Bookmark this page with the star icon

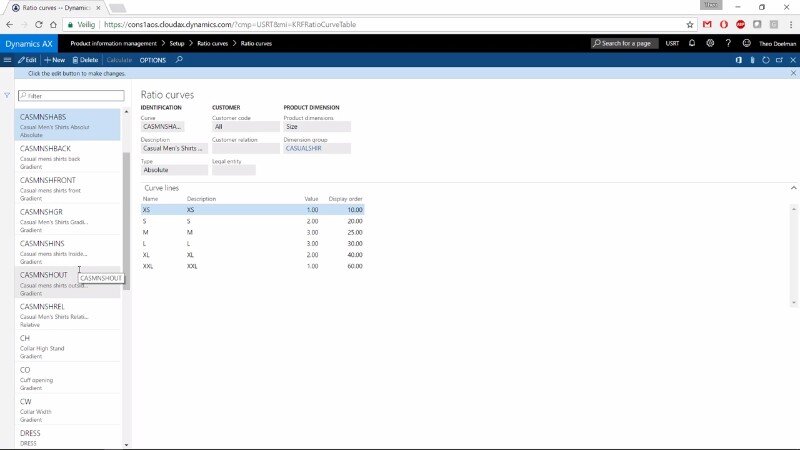pyautogui.click(x=690, y=23)
